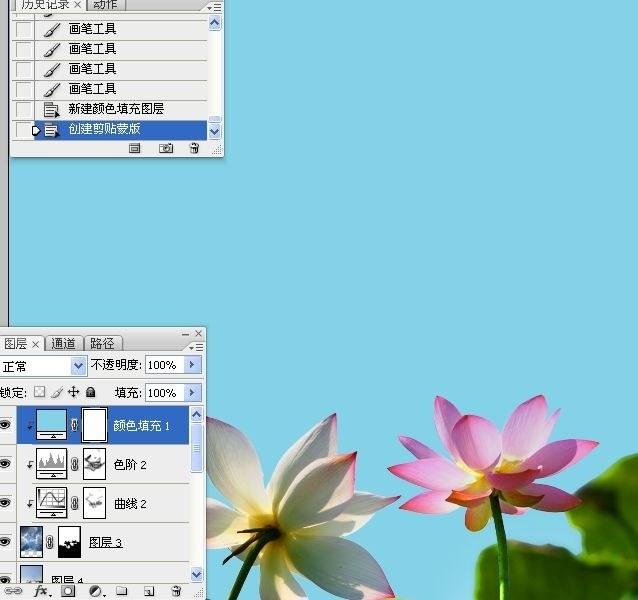Hide the 颜色填充 1 layer
The width and height of the screenshot is (638, 600).
pos(5,425)
